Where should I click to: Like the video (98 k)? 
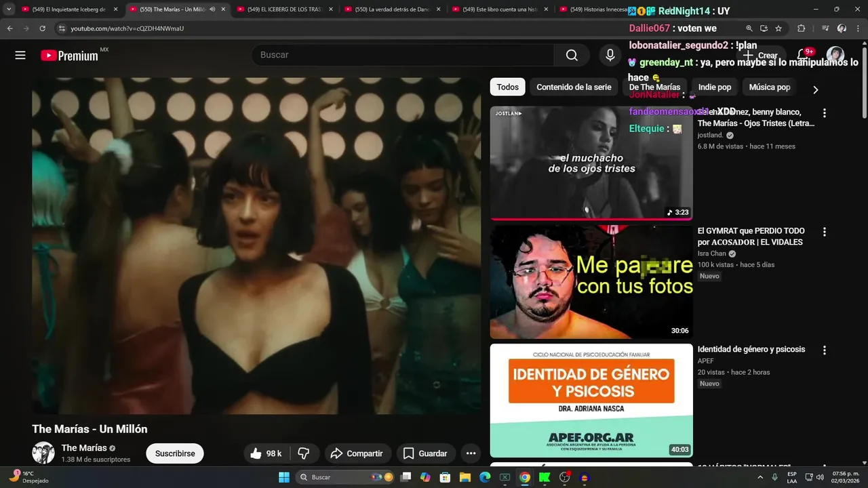267,453
